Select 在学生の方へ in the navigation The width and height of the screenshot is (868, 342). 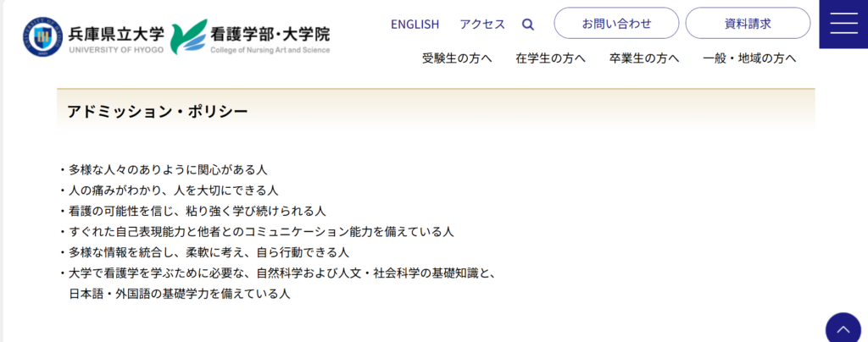(x=550, y=58)
